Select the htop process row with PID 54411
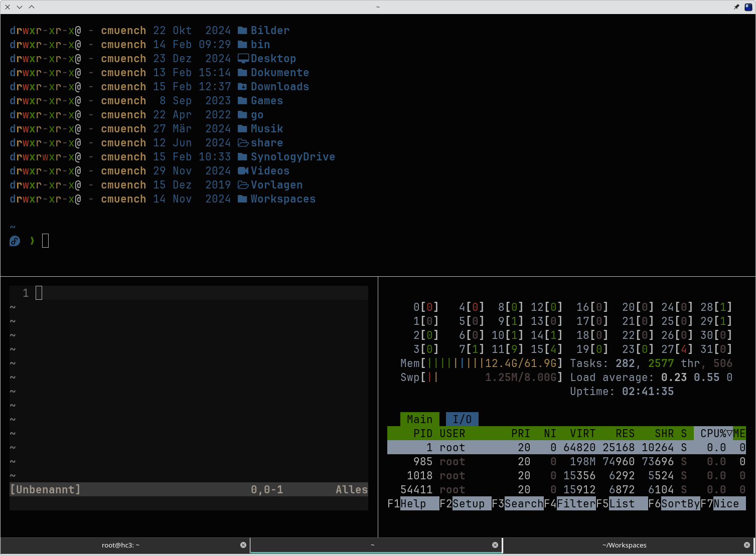The image size is (756, 556). click(566, 489)
